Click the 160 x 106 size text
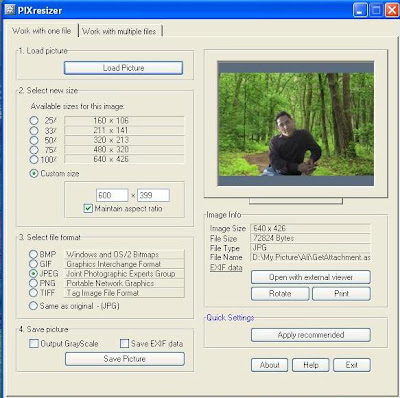Screen dimensions: 400x398 (x=111, y=120)
